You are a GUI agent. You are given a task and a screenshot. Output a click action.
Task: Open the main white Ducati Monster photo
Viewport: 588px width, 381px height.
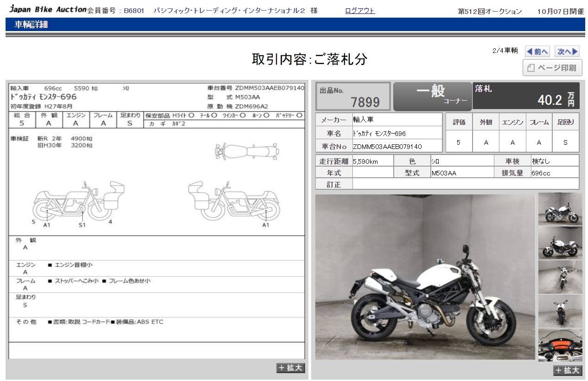425,277
